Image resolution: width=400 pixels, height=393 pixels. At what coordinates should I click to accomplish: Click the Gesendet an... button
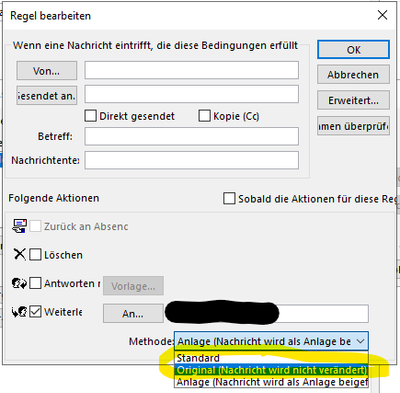tap(47, 96)
